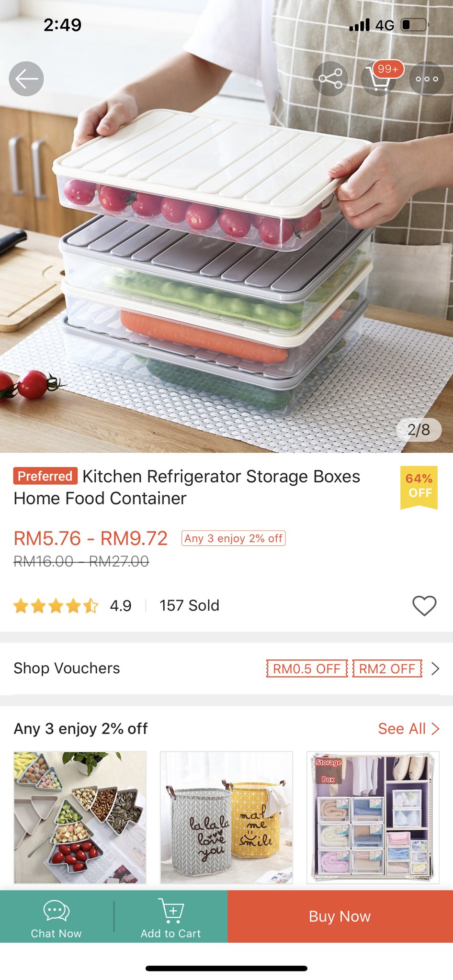Tap the 64% OFF discount badge

(x=419, y=487)
